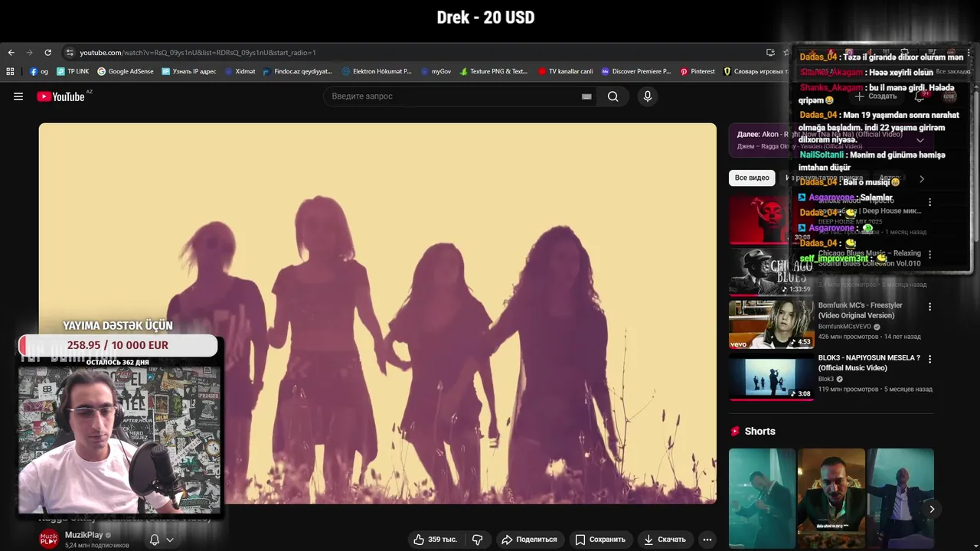Open the TV kanallar canli bookmark

point(566,71)
